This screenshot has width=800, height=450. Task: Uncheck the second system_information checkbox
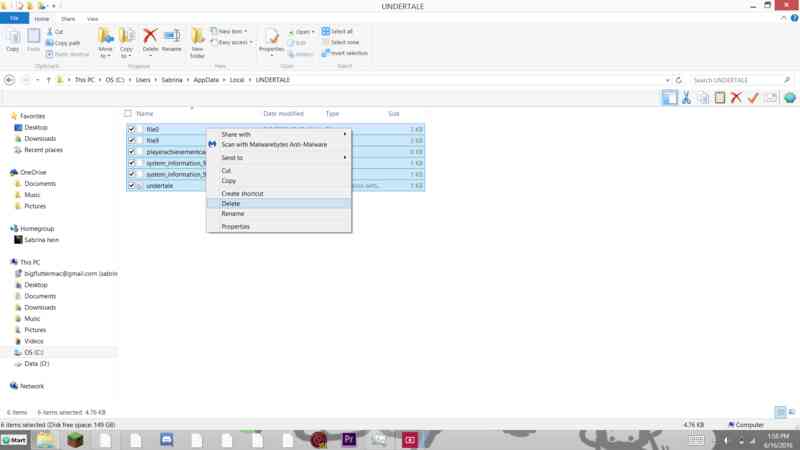coord(132,174)
